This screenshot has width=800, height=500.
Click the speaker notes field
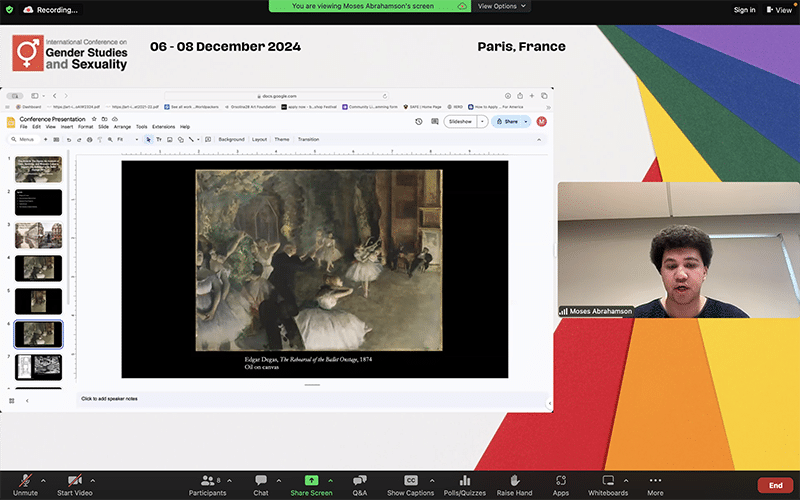[311, 399]
